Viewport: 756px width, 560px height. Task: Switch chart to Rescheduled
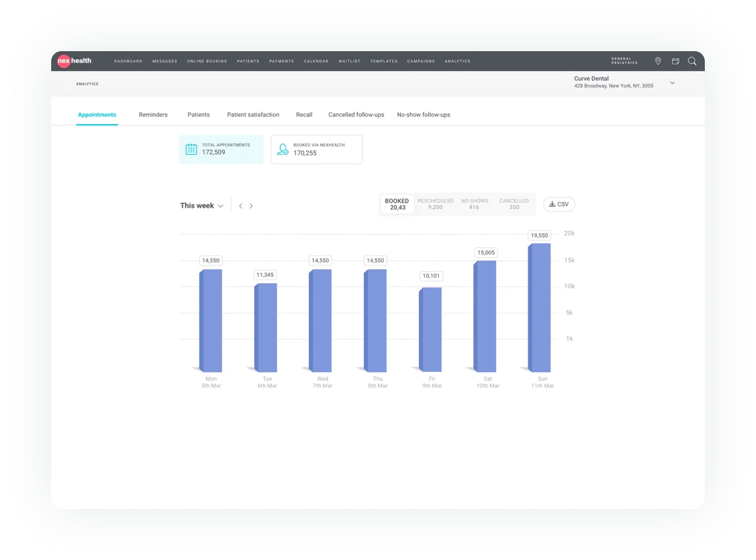coord(436,204)
